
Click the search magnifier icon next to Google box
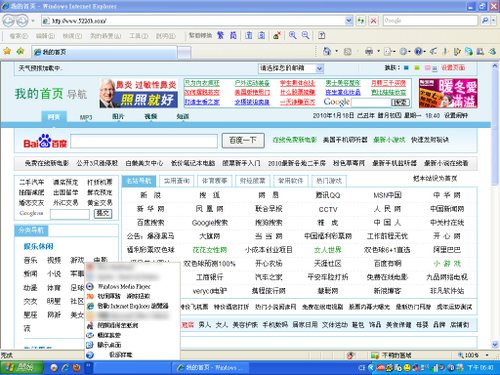pyautogui.click(x=485, y=21)
